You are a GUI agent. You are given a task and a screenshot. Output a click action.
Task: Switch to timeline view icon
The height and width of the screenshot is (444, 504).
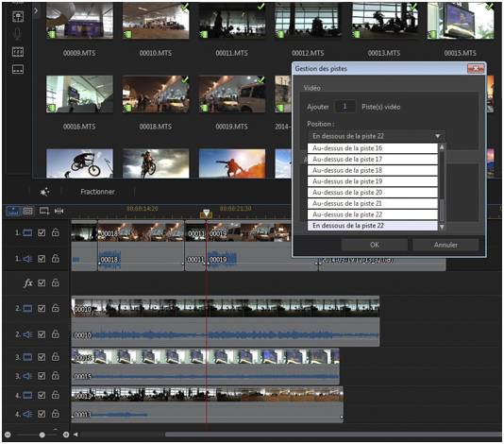pos(13,211)
